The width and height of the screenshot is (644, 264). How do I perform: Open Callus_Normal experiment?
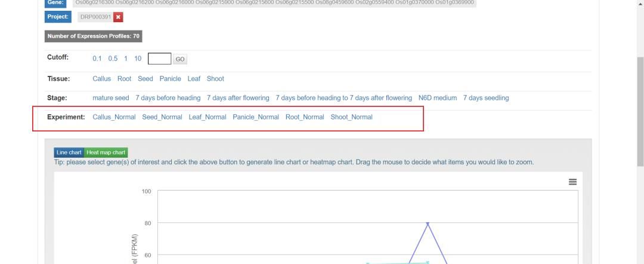click(114, 117)
